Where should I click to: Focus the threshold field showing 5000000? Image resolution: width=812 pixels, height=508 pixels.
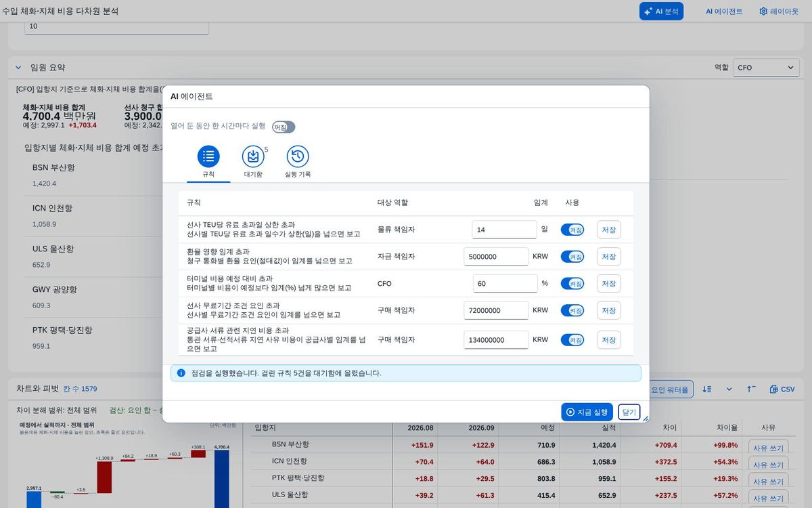496,257
